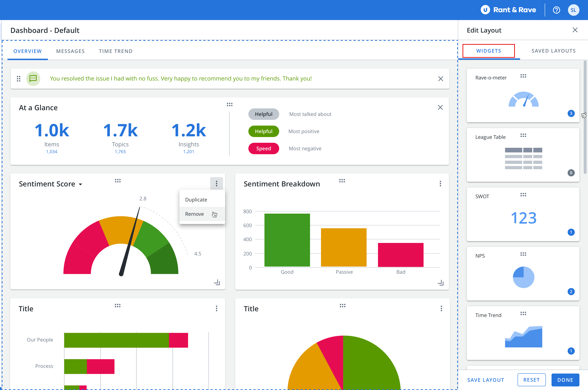588x390 pixels.
Task: Click the Sentiment Breakdown resize corner
Action: pyautogui.click(x=440, y=283)
